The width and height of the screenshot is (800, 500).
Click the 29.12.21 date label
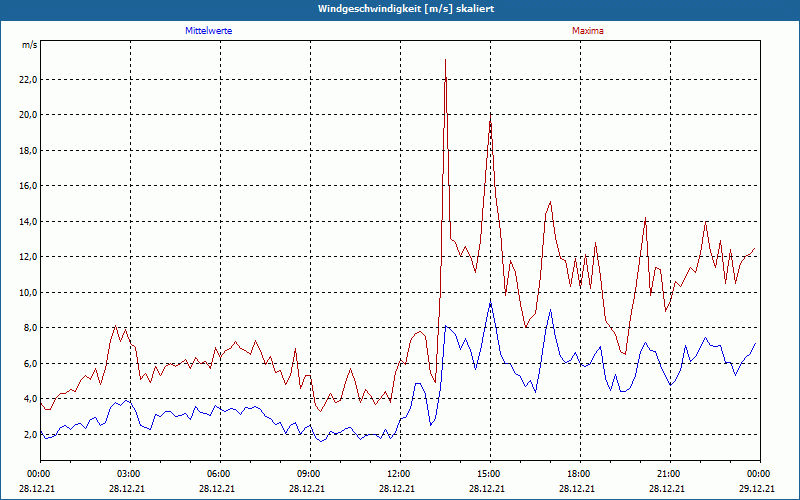click(757, 488)
